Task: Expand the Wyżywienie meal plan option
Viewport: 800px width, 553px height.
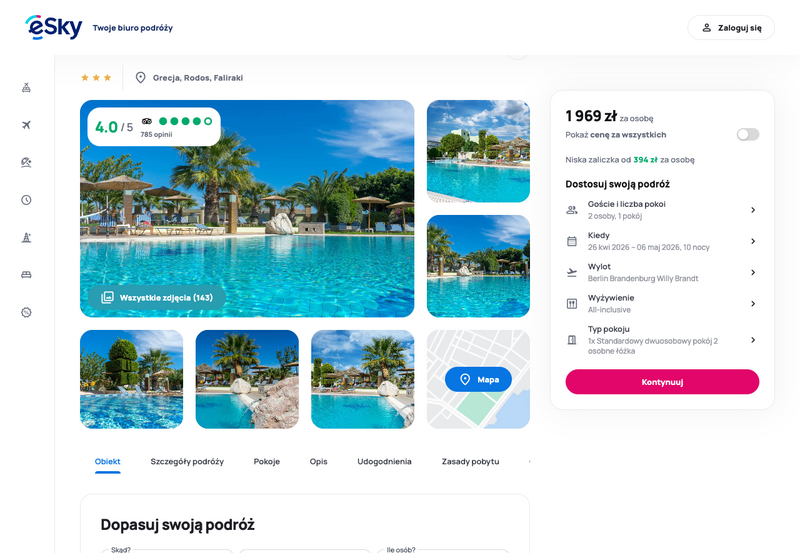Action: coord(662,304)
